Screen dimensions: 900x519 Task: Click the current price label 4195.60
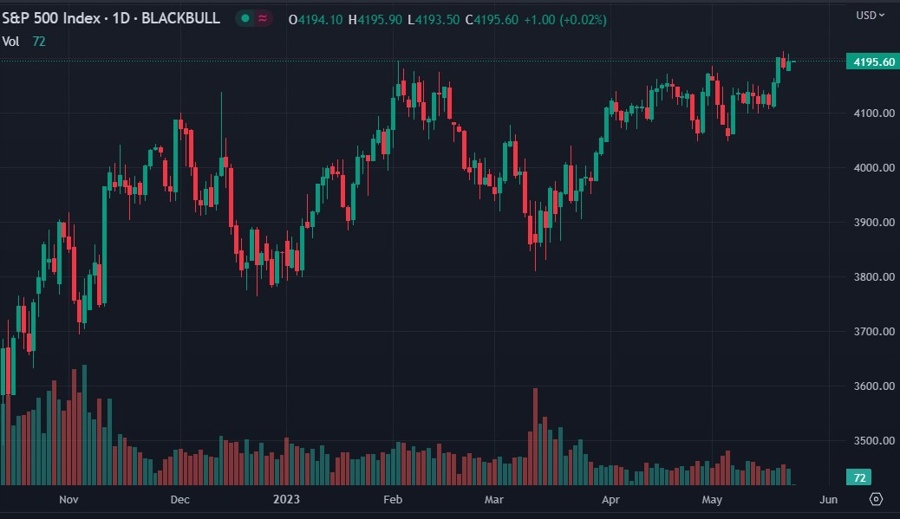tap(873, 61)
